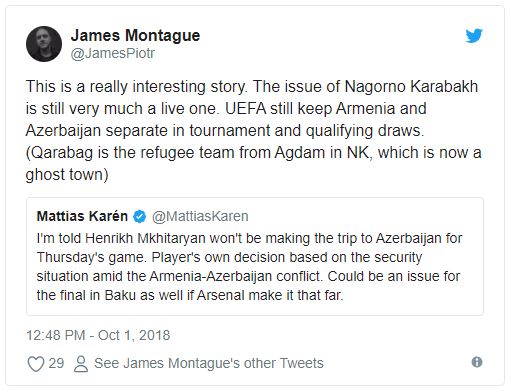Click the person silhouette icon
The height and width of the screenshot is (391, 511).
[x=81, y=363]
